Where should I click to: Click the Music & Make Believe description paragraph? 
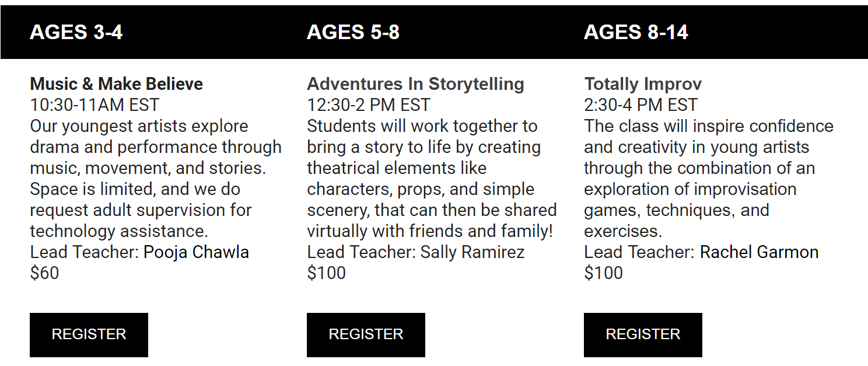click(x=156, y=179)
